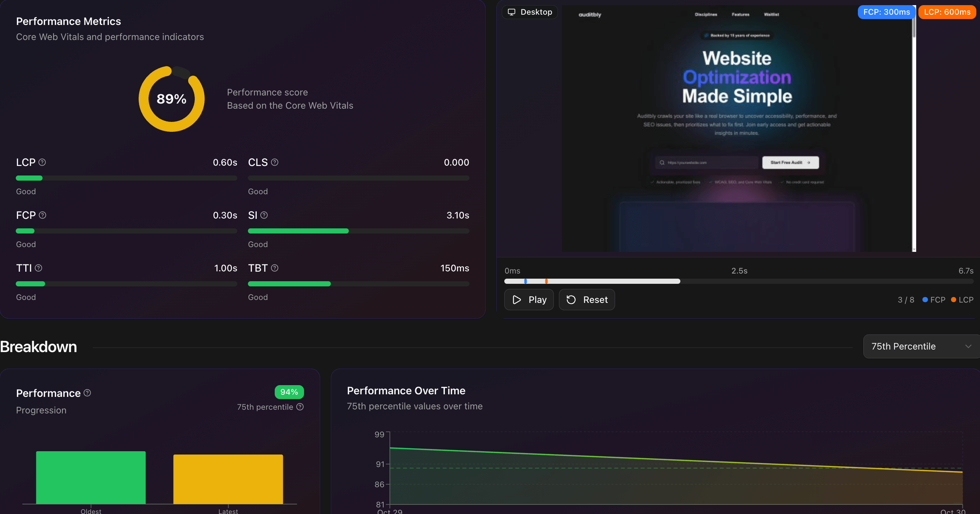The height and width of the screenshot is (514, 980).
Task: Open the CLS help tooltip
Action: 275,162
